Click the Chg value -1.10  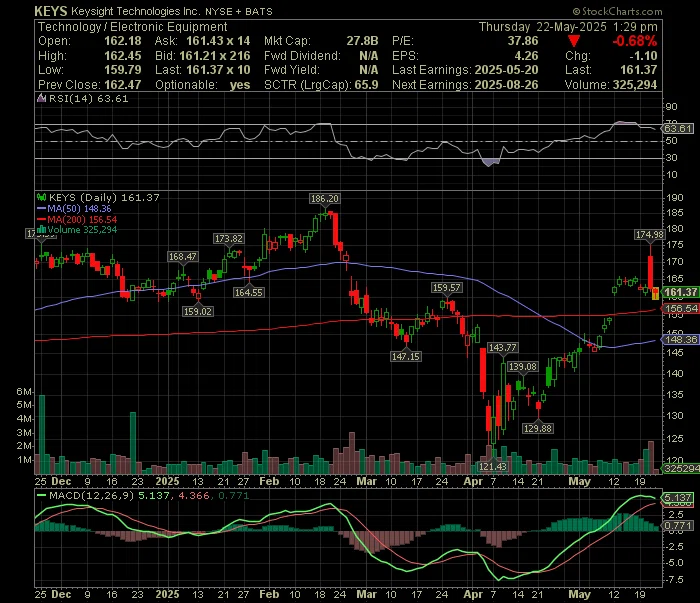click(x=643, y=56)
